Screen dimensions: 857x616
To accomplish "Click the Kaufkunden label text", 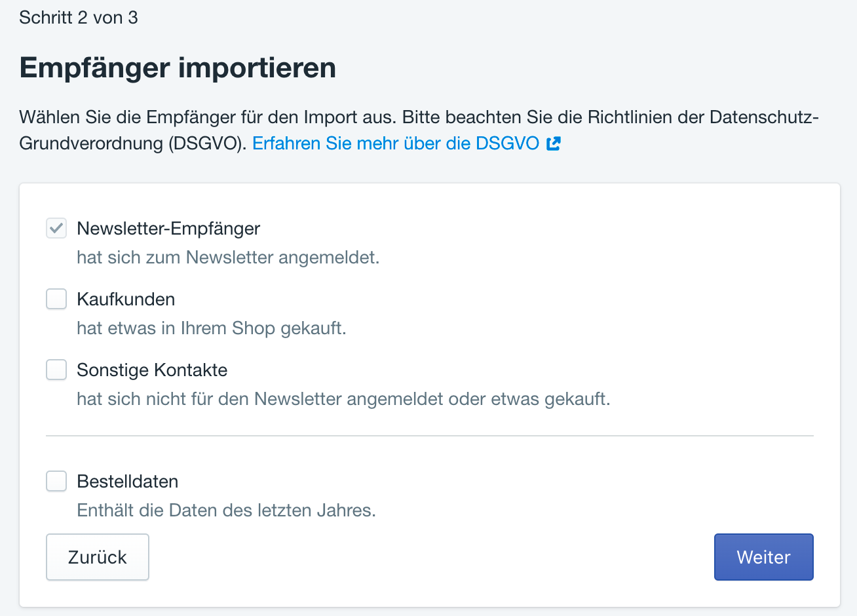I will 126,299.
